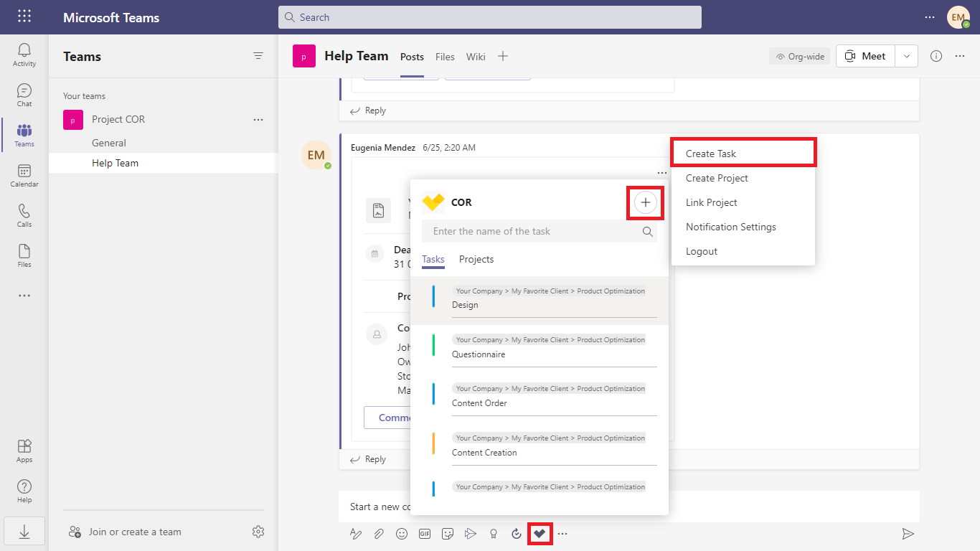Select the Questionnaire task
Screen dimensions: 980x551
coord(540,349)
